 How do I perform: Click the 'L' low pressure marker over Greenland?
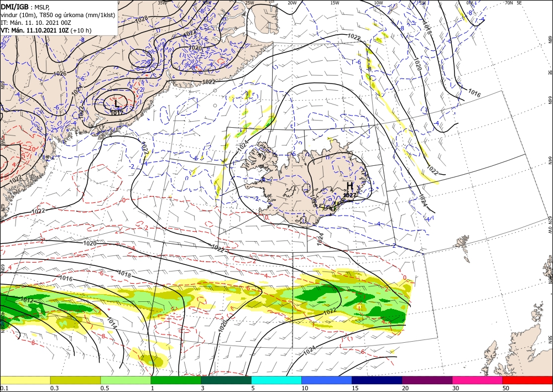(117, 103)
